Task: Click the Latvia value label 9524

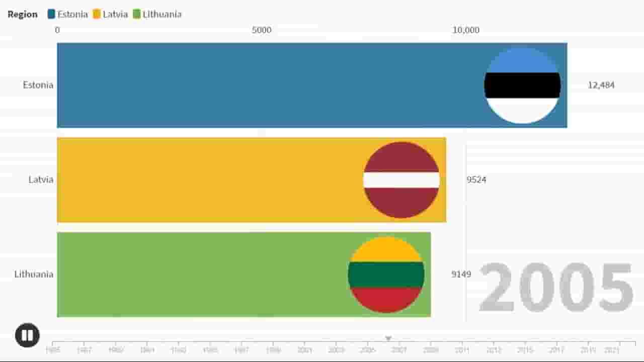Action: tap(476, 180)
